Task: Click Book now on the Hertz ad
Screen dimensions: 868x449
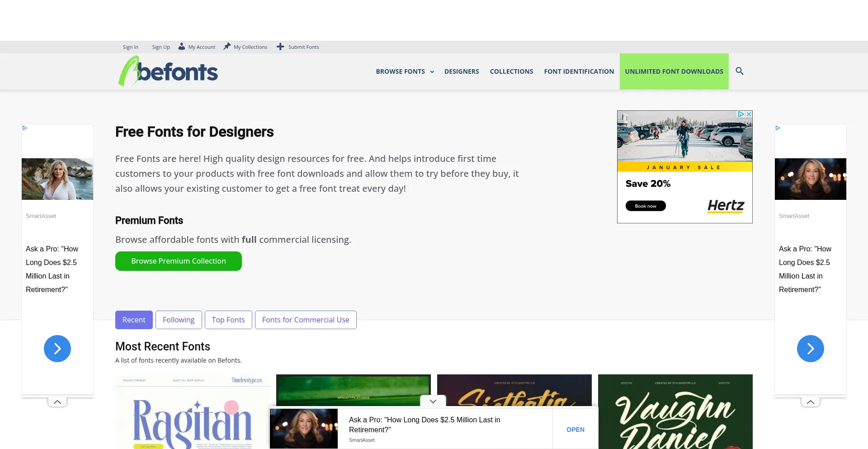Action: tap(646, 205)
